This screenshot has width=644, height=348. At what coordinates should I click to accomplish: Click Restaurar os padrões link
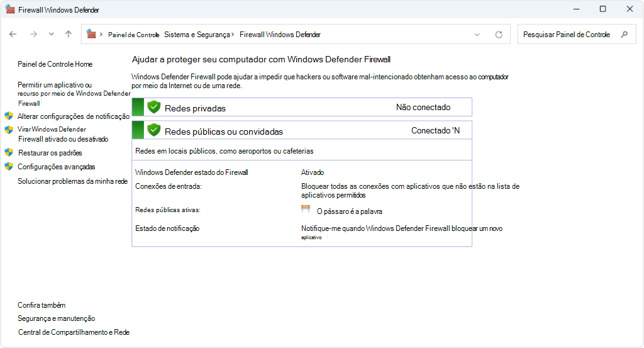pyautogui.click(x=50, y=153)
